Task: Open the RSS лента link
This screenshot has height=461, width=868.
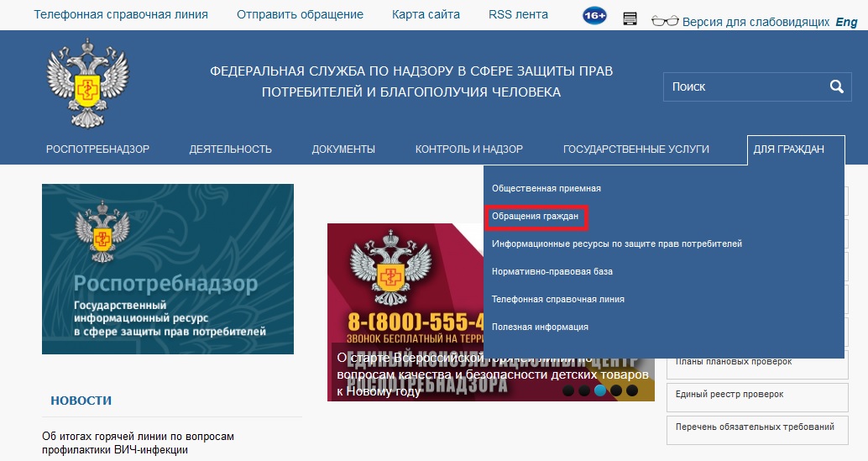Action: coord(518,14)
